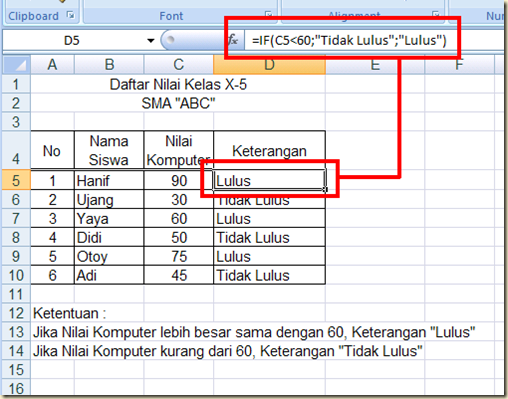This screenshot has height=399, width=508.
Task: Click Yaya's score 60
Action: click(x=179, y=219)
